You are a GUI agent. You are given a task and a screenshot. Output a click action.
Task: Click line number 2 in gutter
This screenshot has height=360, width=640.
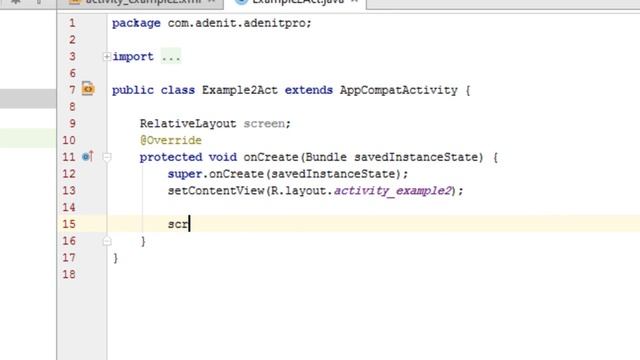tap(72, 40)
